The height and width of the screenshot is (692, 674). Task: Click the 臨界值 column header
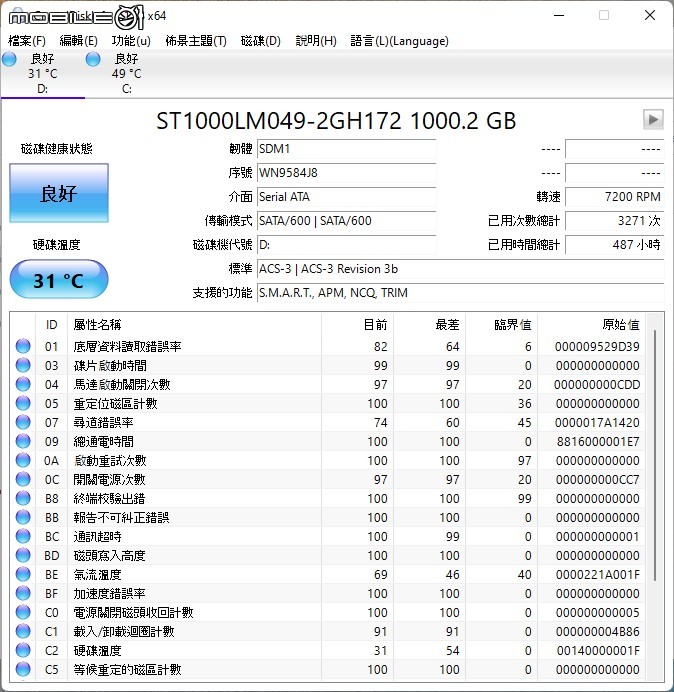[x=501, y=325]
